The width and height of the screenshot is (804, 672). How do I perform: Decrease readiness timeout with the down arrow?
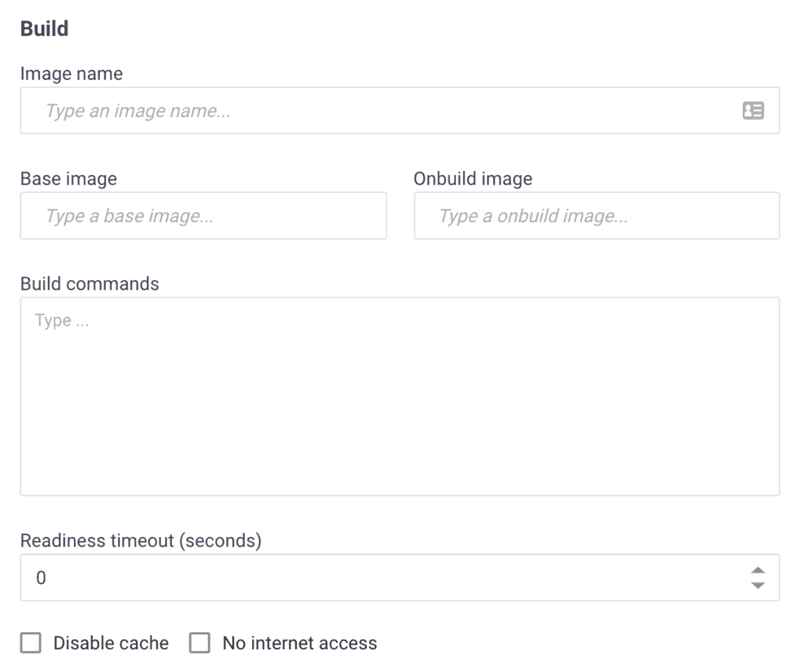pos(758,586)
